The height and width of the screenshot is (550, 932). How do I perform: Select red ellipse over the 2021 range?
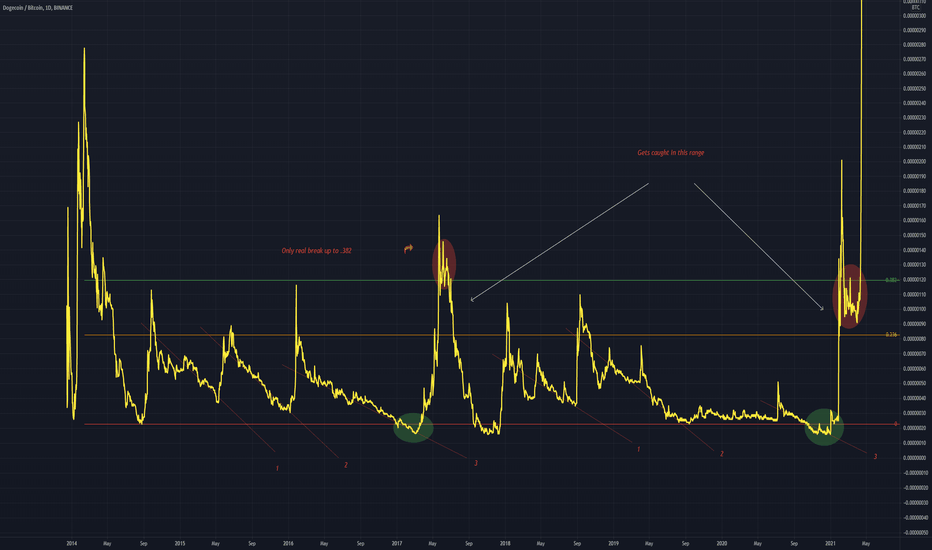[x=849, y=296]
